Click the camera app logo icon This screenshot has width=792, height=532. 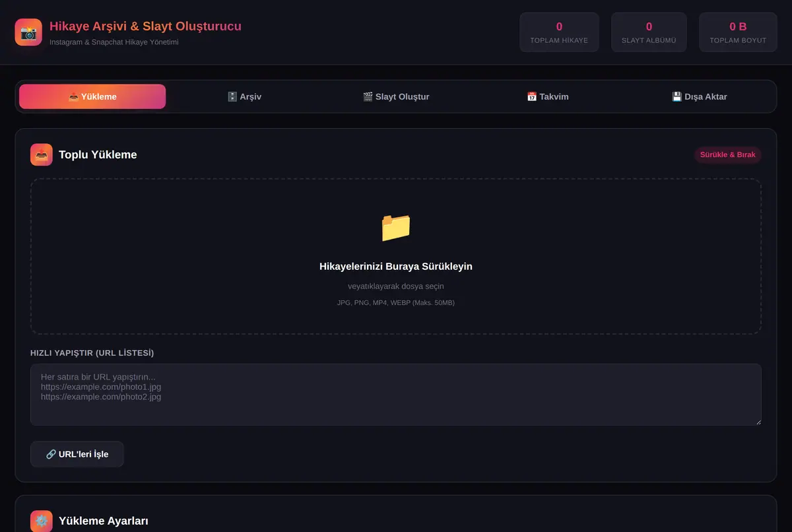28,32
